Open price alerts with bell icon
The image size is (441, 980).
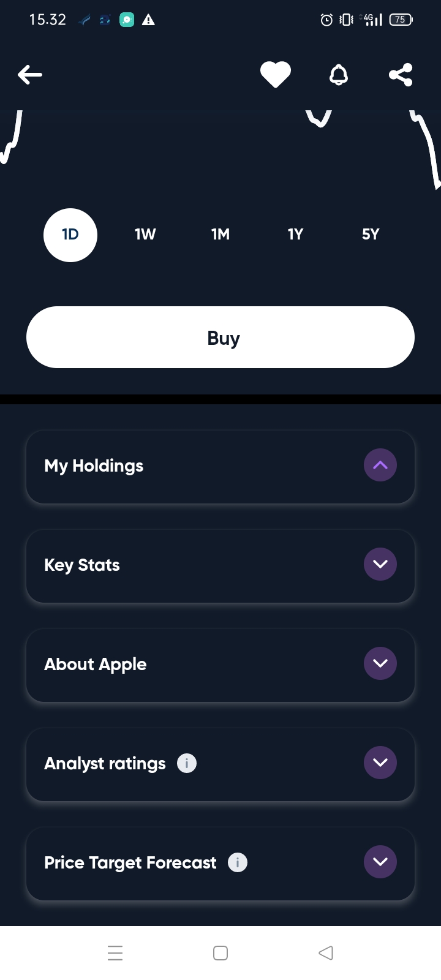tap(339, 75)
